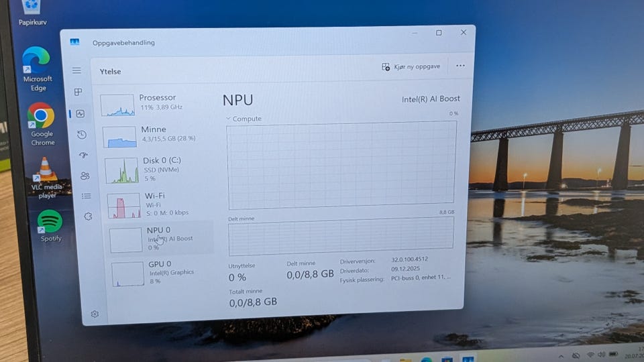Select VLC media player desktop shortcut
The width and height of the screenshot is (644, 362).
click(46, 177)
